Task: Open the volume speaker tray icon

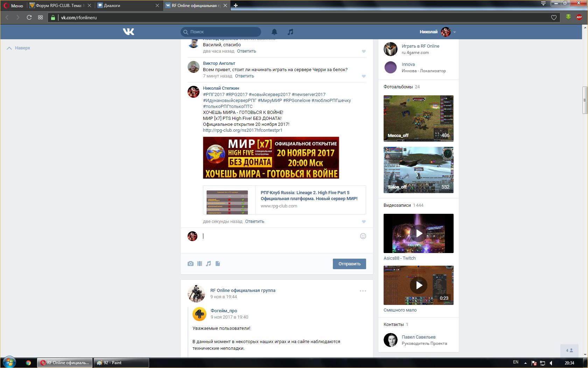Action: click(551, 363)
